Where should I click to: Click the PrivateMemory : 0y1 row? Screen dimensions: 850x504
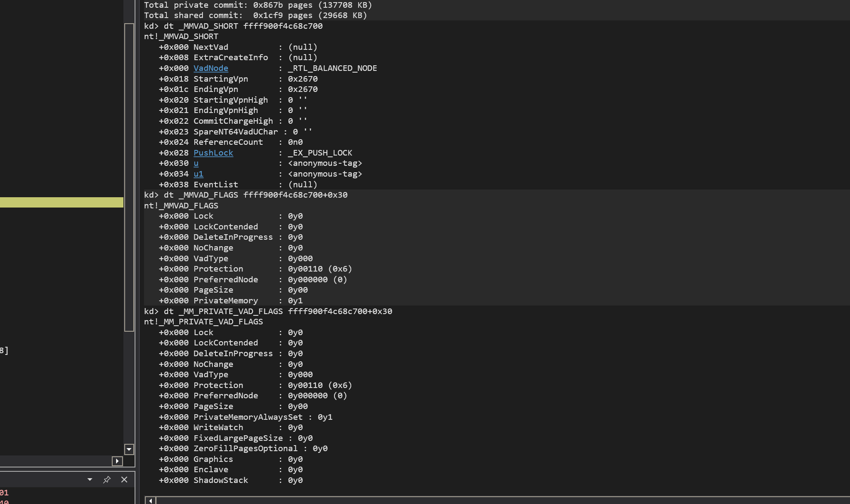point(231,301)
